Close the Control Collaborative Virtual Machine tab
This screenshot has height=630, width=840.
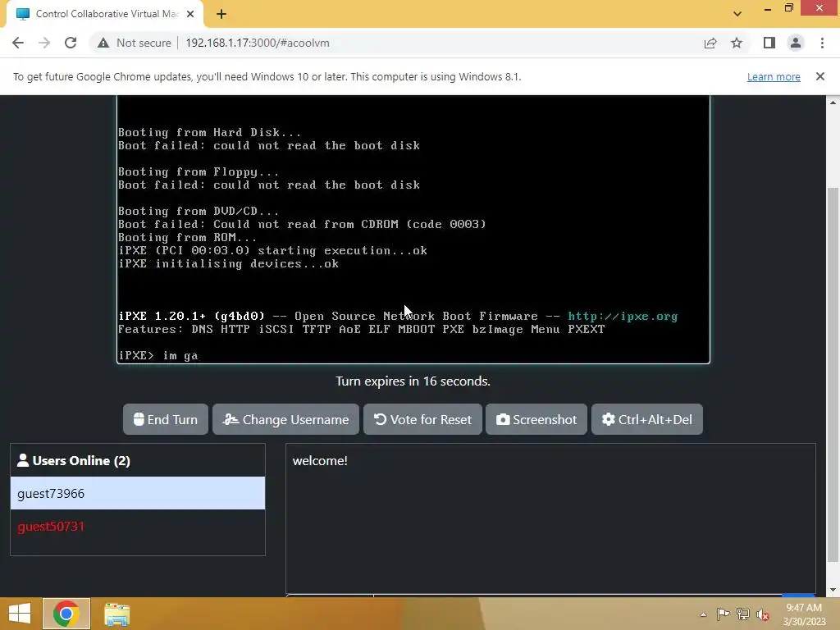190,14
